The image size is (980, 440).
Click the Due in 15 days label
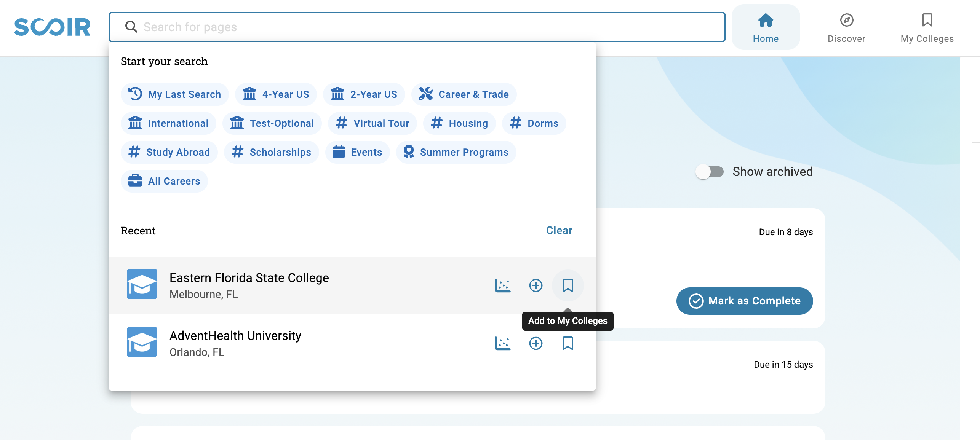click(x=783, y=364)
